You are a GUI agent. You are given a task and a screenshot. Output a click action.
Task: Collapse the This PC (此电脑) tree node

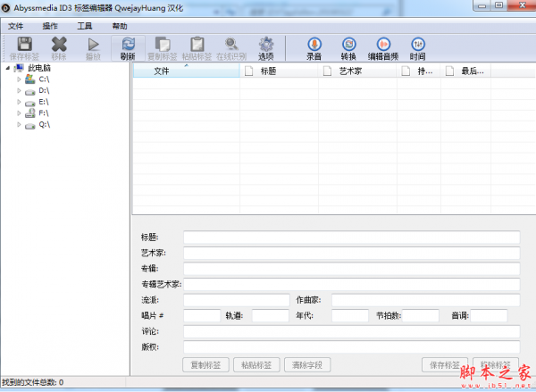coord(7,68)
